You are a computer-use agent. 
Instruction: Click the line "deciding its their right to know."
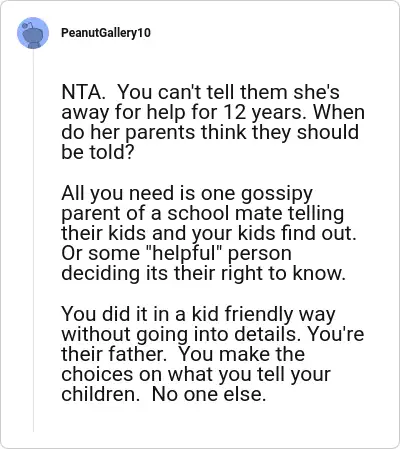[204, 273]
